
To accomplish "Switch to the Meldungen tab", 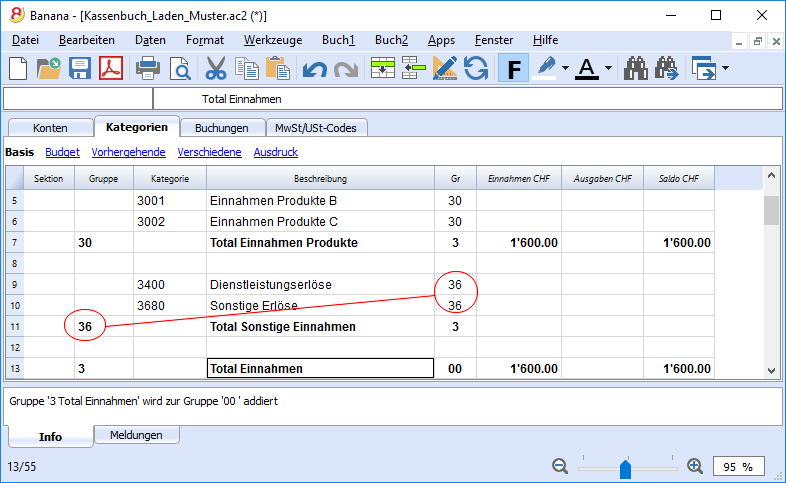I will pyautogui.click(x=136, y=435).
